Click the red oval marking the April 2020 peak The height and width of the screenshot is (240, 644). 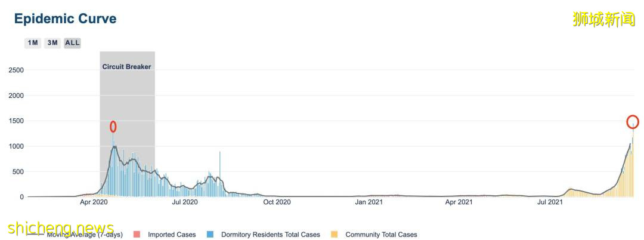(113, 127)
